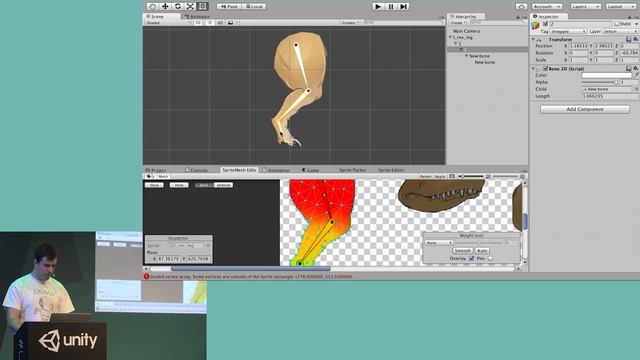Open scene effects image dropdown
Screen dimensions: 640x360
point(233,23)
